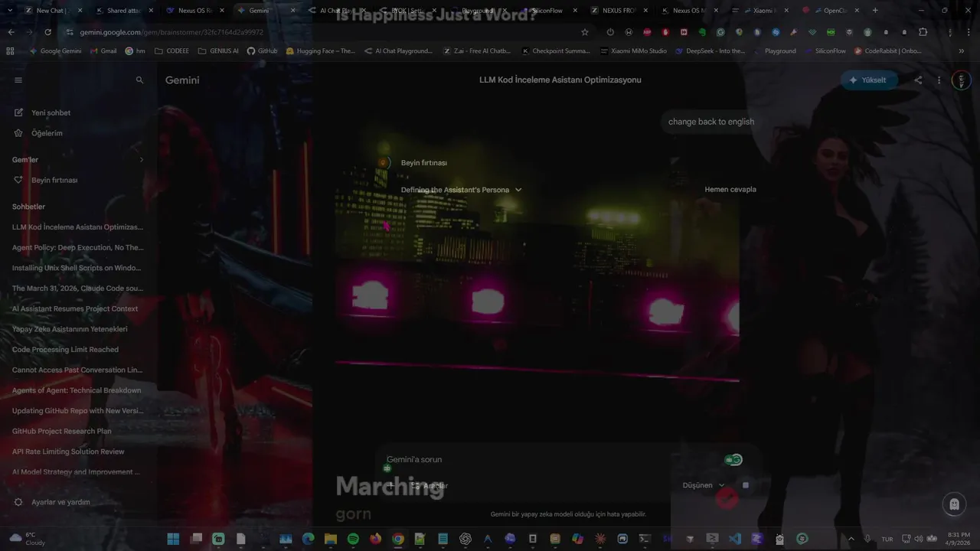Open the Araçlar tools menu
Image resolution: width=980 pixels, height=551 pixels.
(x=430, y=486)
